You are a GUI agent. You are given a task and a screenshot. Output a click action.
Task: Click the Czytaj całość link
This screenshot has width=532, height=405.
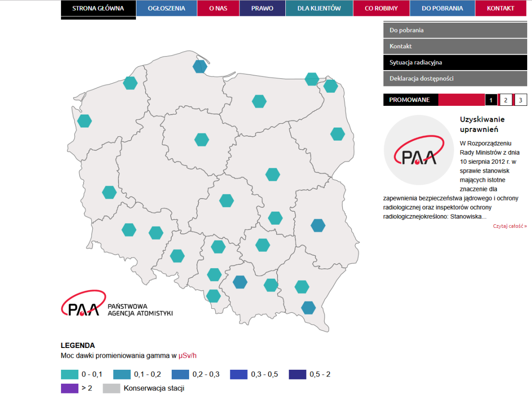tap(510, 226)
